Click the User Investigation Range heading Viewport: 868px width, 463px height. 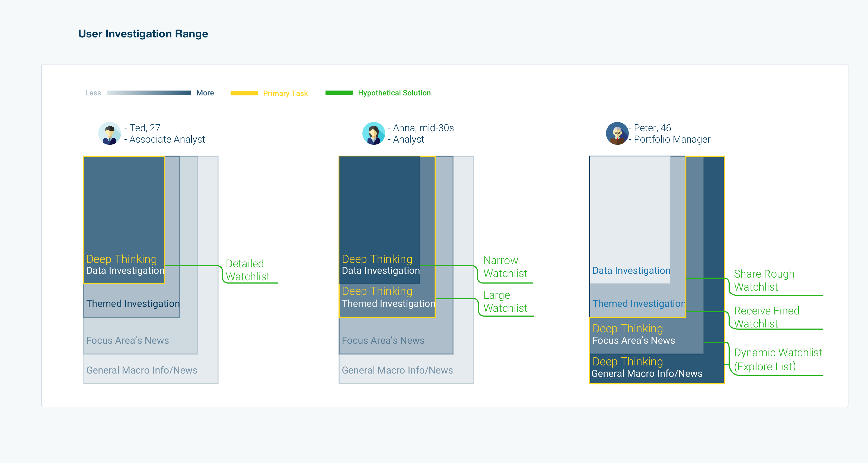(x=143, y=34)
